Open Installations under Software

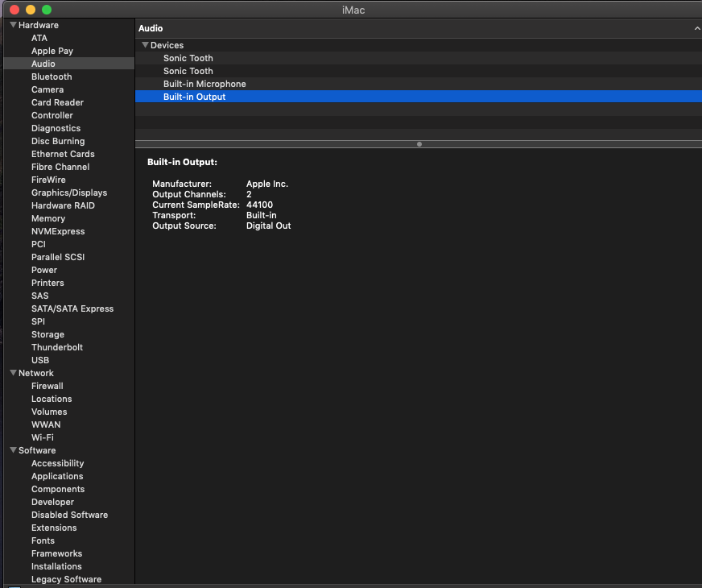(56, 566)
